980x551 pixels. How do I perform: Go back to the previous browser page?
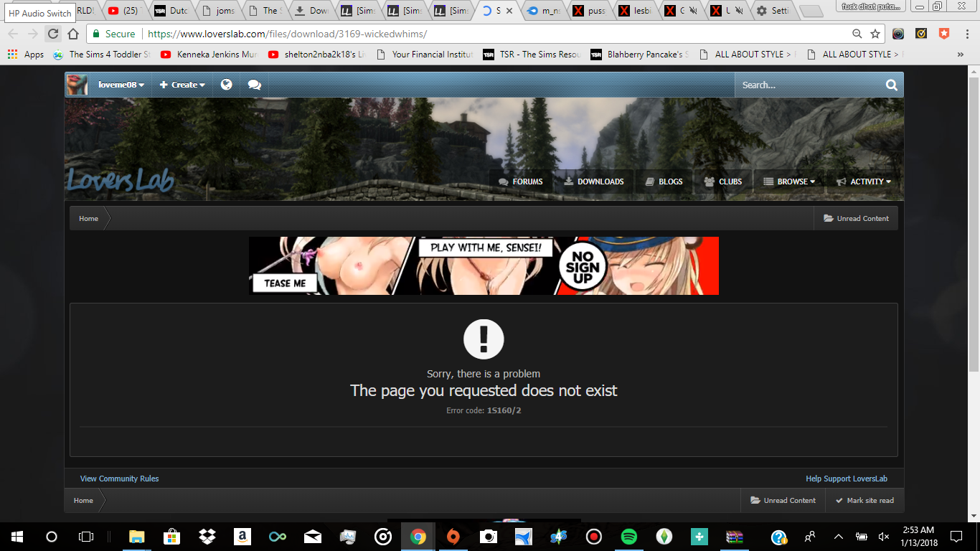[13, 34]
